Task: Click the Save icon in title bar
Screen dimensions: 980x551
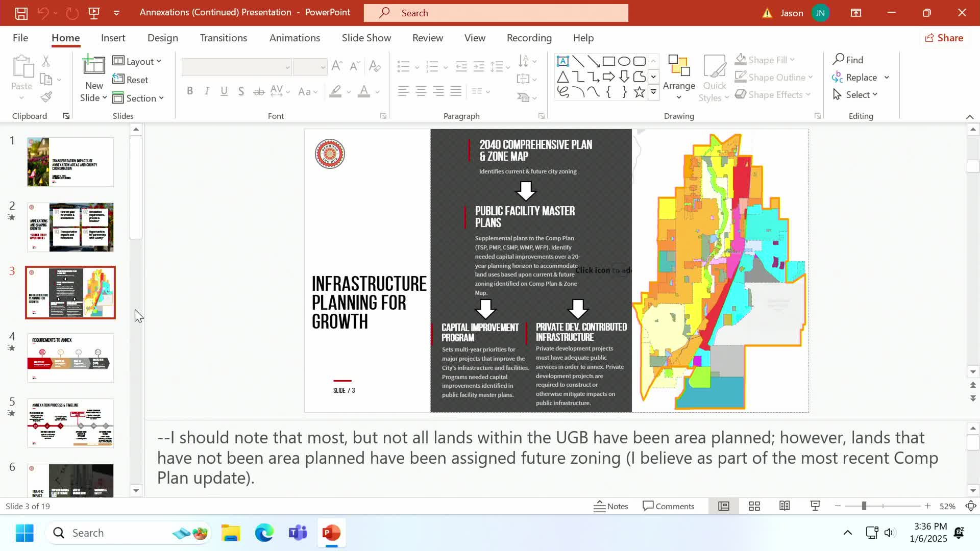Action: [x=21, y=13]
